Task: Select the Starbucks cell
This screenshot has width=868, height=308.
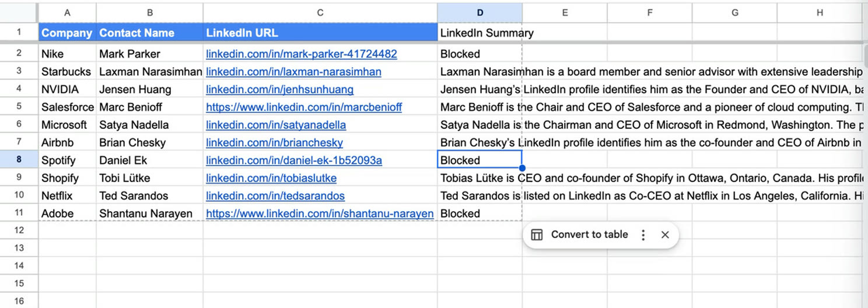Action: pos(68,72)
